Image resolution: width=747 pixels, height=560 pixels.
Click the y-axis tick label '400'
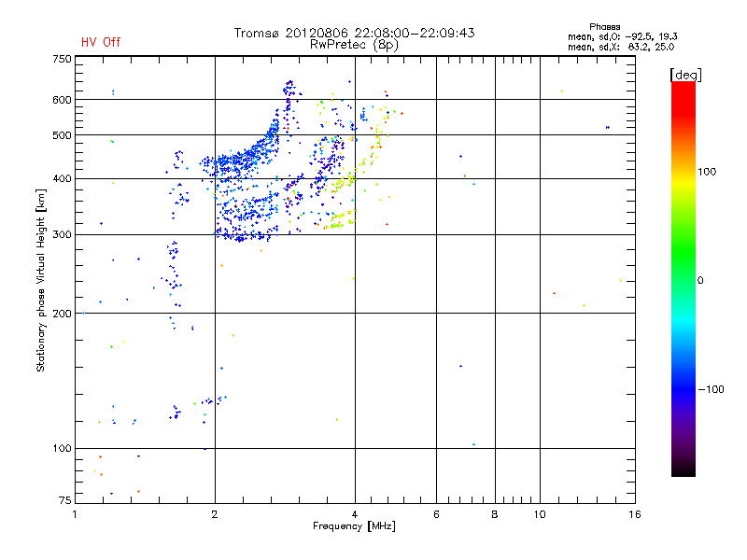(x=62, y=178)
